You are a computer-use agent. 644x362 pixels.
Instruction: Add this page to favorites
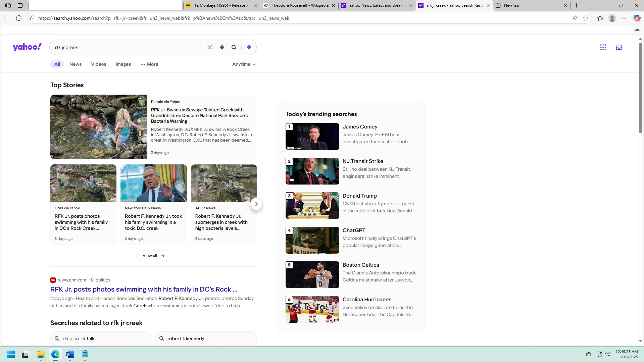point(586,18)
